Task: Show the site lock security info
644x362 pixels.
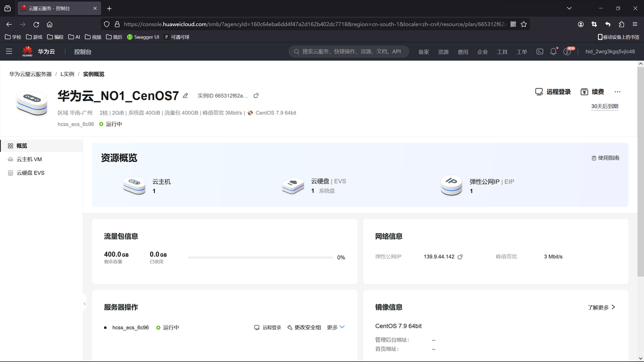Action: 117,24
